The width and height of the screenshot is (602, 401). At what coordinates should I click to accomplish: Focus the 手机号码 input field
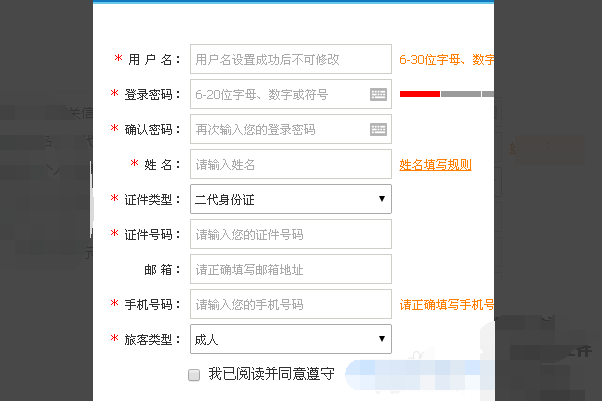coord(290,305)
